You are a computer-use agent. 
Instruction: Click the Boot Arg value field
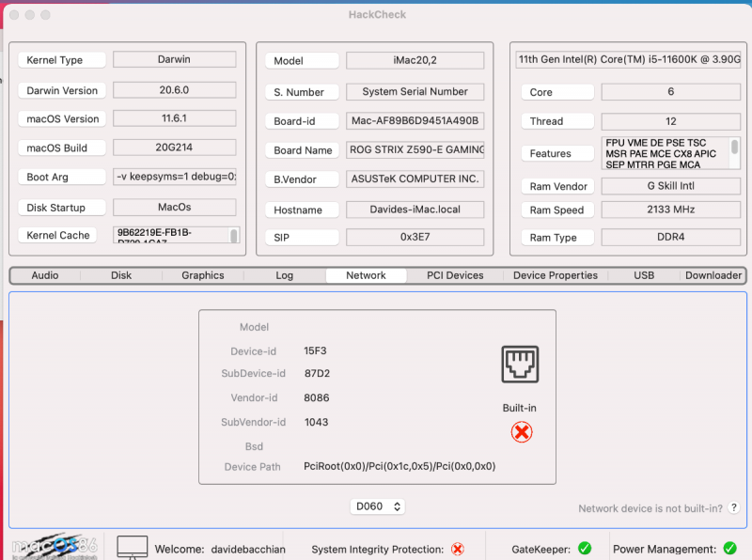(x=175, y=177)
